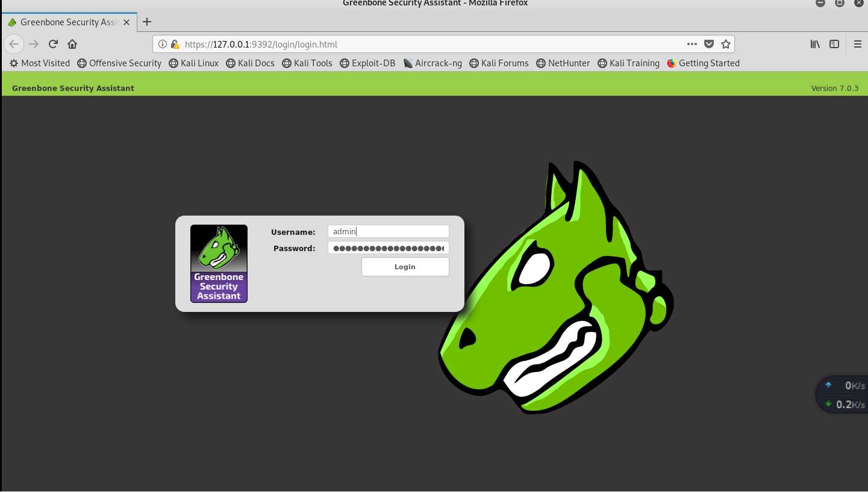The image size is (868, 492).
Task: Open the Aircrack-ng bookmark
Action: tap(432, 63)
